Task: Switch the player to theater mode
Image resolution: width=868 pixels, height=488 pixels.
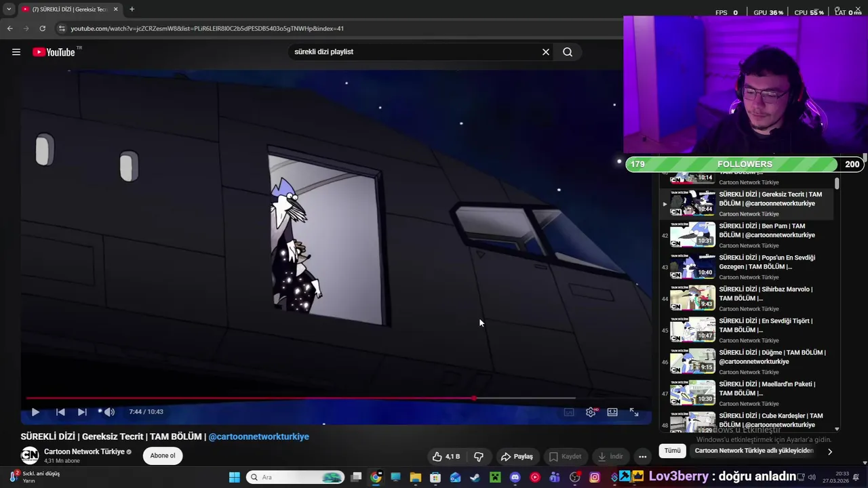Action: click(612, 411)
